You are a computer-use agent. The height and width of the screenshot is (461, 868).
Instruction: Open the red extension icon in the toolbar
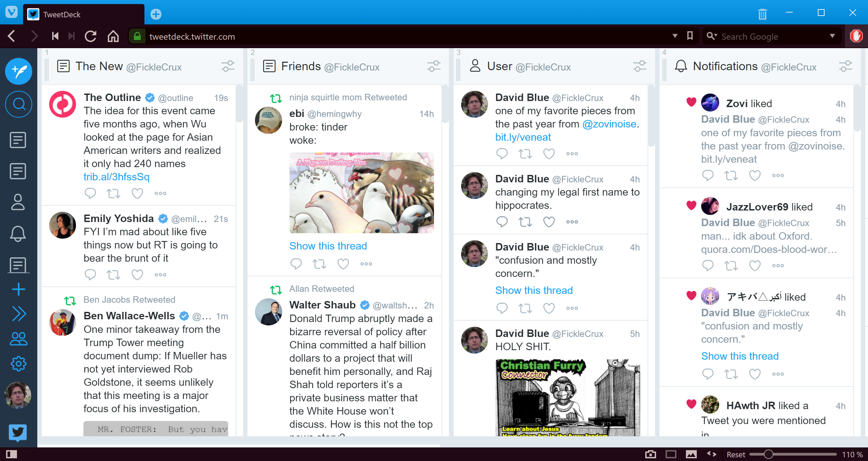[x=856, y=36]
